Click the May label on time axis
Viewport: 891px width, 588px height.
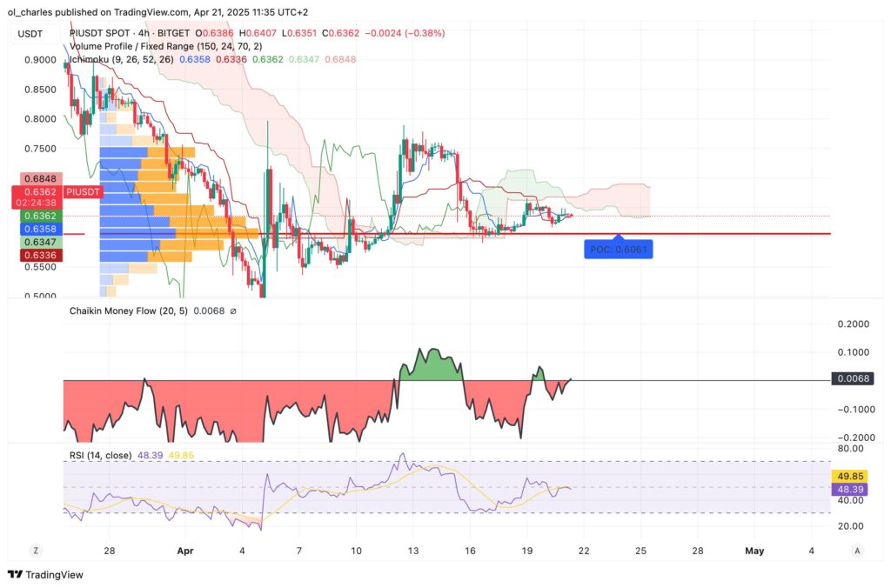(x=754, y=551)
